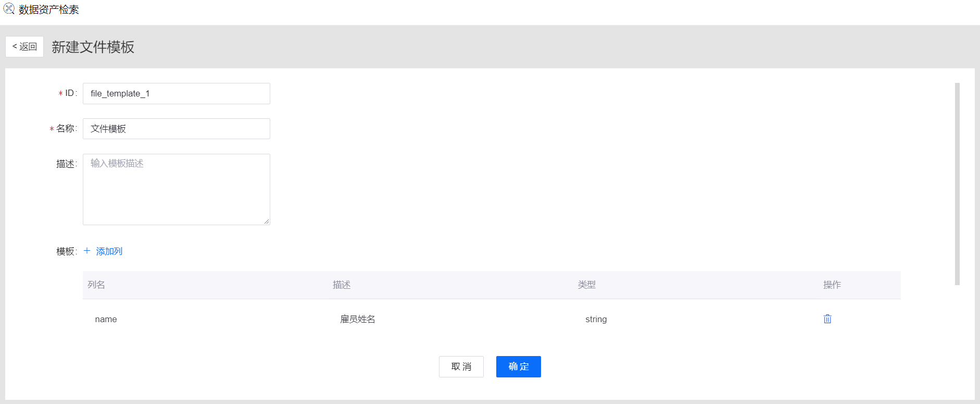Viewport: 980px width, 404px height.
Task: Click the 数据资产检索 logo icon
Action: (x=9, y=9)
